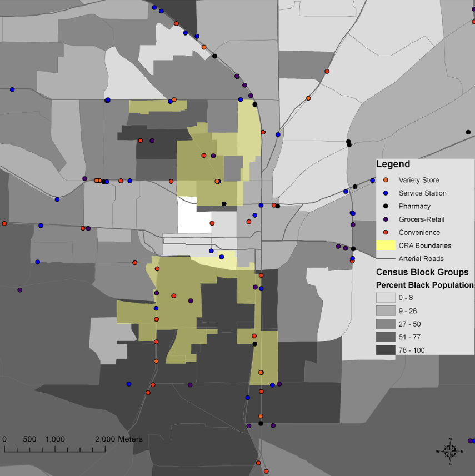Click the Census Block Groups heading

[422, 272]
